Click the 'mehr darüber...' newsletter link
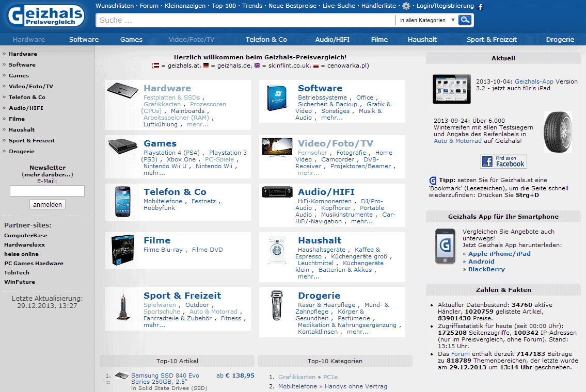The height and width of the screenshot is (392, 586). coord(47,174)
